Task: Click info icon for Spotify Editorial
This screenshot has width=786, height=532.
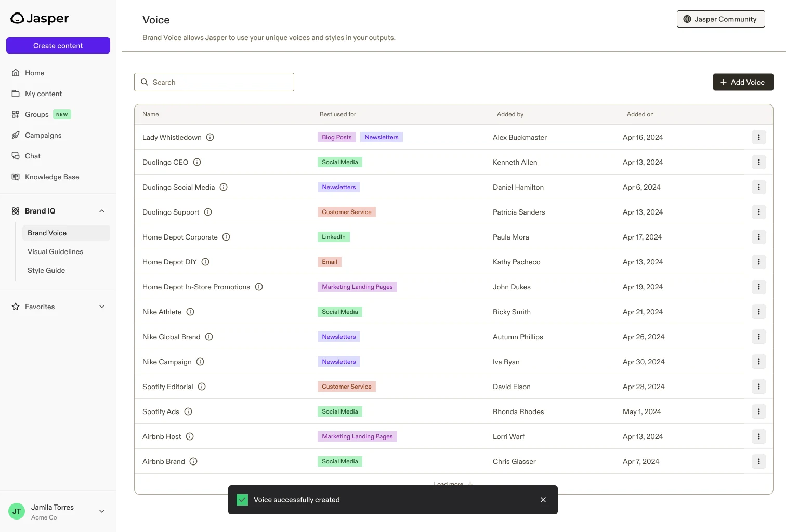Action: click(x=202, y=387)
